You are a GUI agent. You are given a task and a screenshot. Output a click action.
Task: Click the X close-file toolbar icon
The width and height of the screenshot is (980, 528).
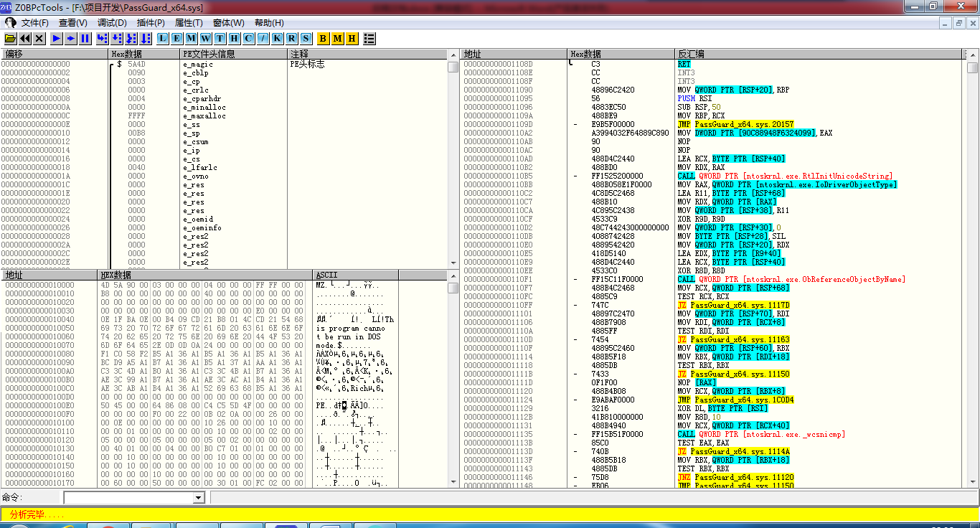click(39, 38)
